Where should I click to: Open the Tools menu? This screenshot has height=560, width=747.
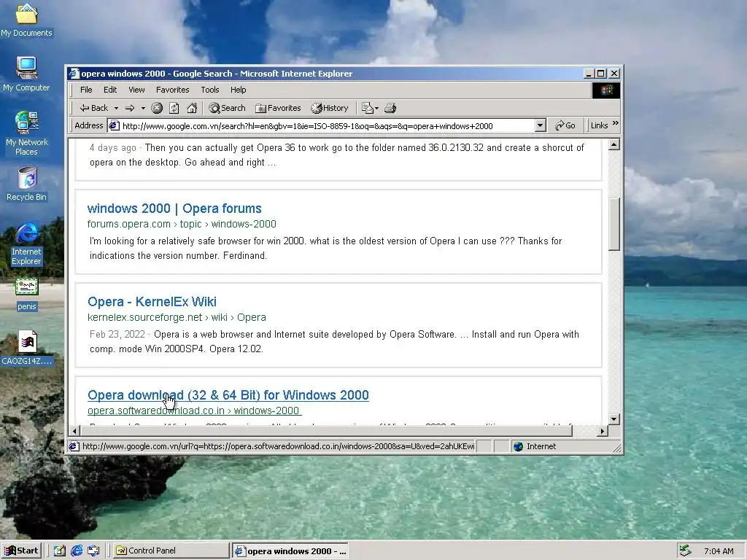(210, 90)
